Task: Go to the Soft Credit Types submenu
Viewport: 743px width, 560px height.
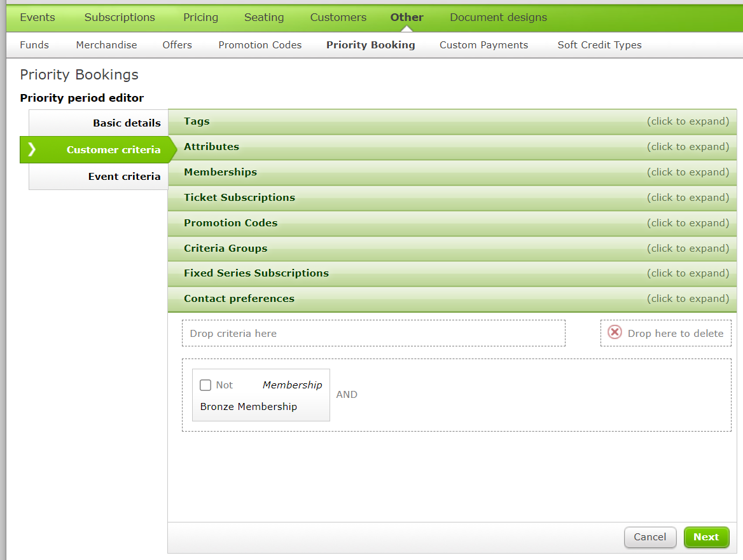Action: [x=599, y=45]
